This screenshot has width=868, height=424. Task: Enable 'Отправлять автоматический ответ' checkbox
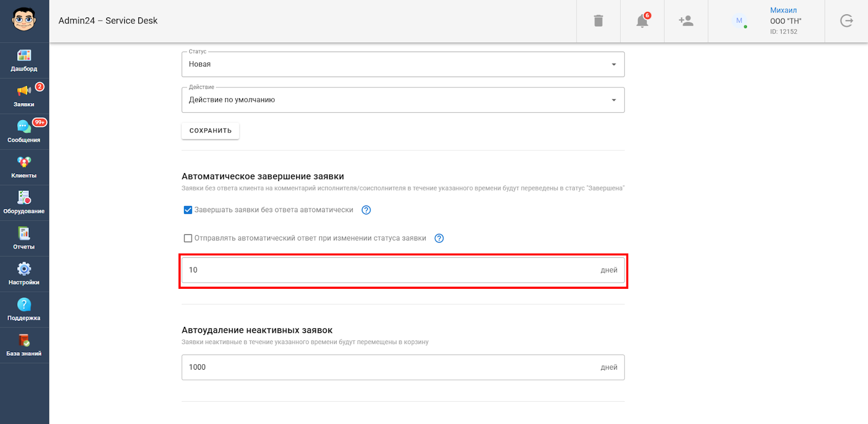tap(188, 238)
